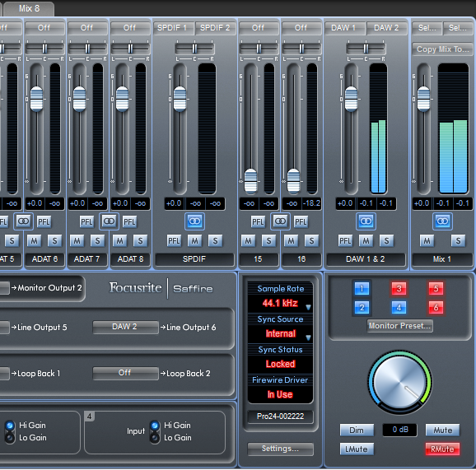Click the SPDIF channel fader handle
The height and width of the screenshot is (470, 476).
(180, 99)
